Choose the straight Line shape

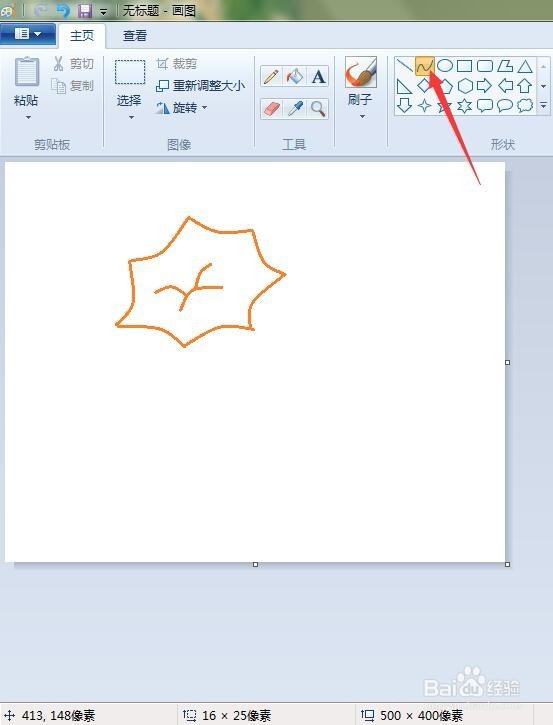(x=405, y=66)
